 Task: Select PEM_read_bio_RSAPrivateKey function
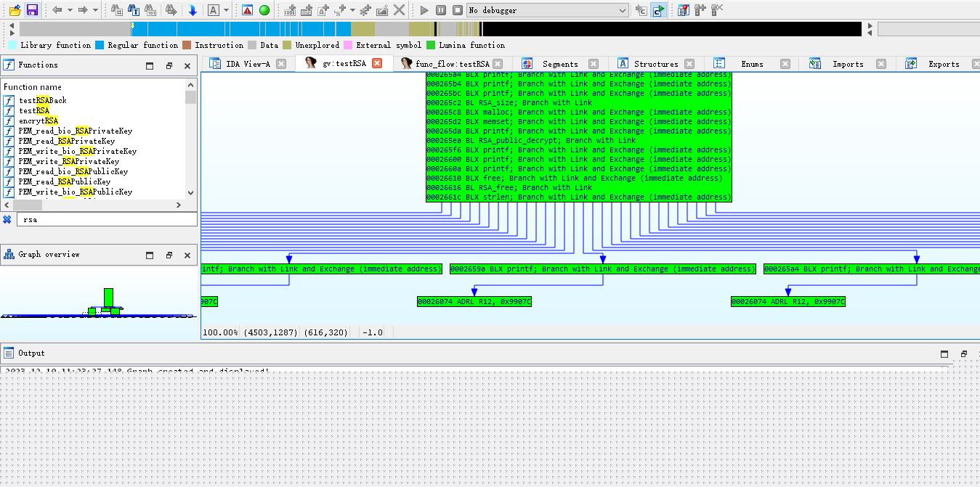tap(76, 131)
